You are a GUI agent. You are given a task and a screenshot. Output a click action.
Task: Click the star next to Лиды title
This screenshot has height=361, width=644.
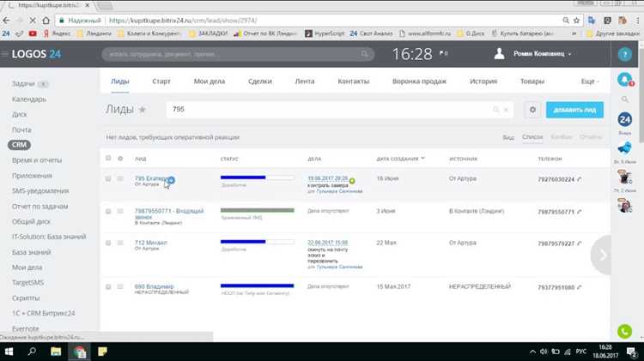tap(142, 110)
